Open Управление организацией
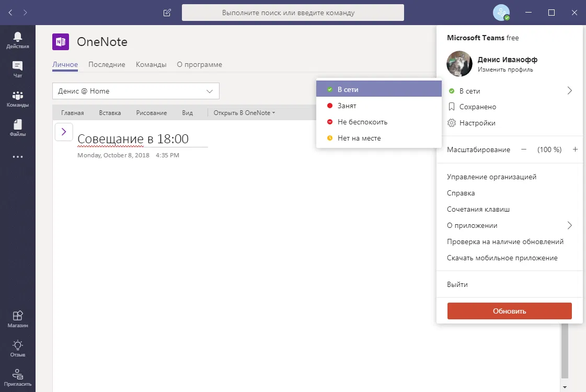 point(491,177)
